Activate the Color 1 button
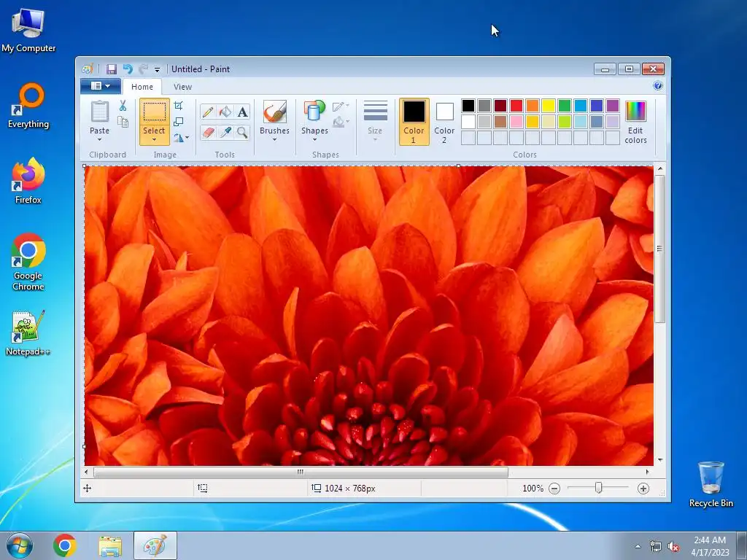Viewport: 747px width, 560px height. (414, 122)
